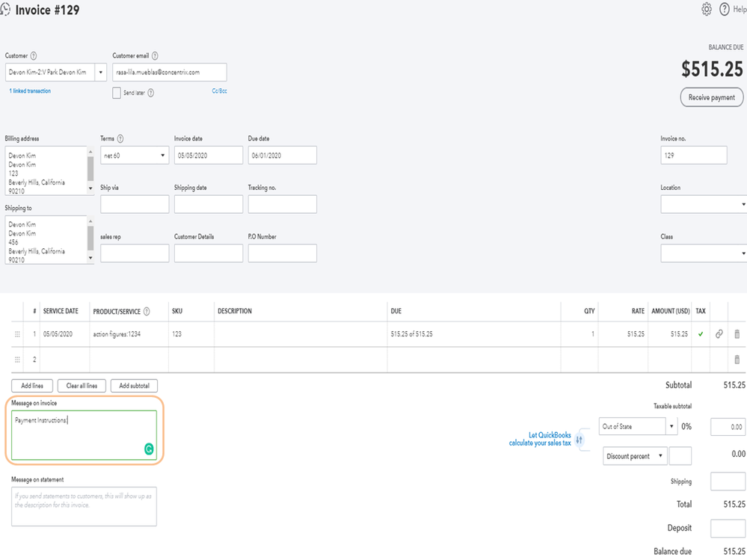Click the sales tax swap arrows icon
Viewport: 747px width, 560px height.
click(x=580, y=440)
